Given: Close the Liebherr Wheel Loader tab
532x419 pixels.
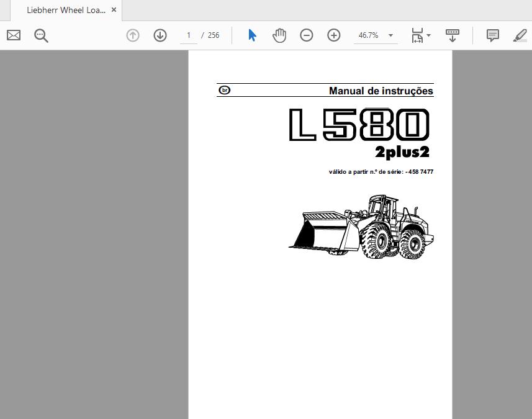Looking at the screenshot, I should click(x=114, y=10).
